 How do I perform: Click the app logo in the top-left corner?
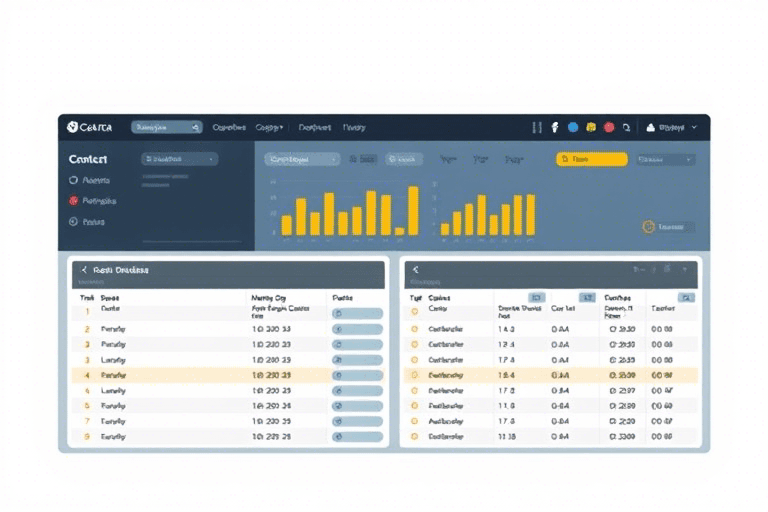[73, 127]
